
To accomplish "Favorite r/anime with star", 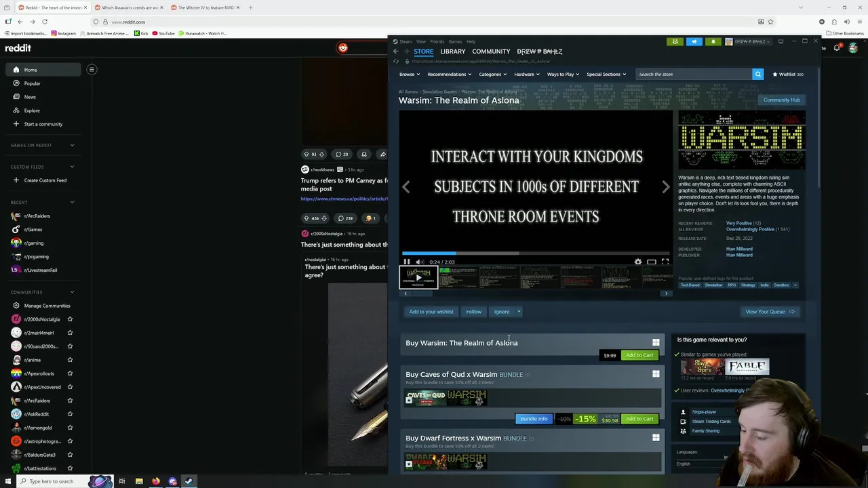I will click(70, 360).
